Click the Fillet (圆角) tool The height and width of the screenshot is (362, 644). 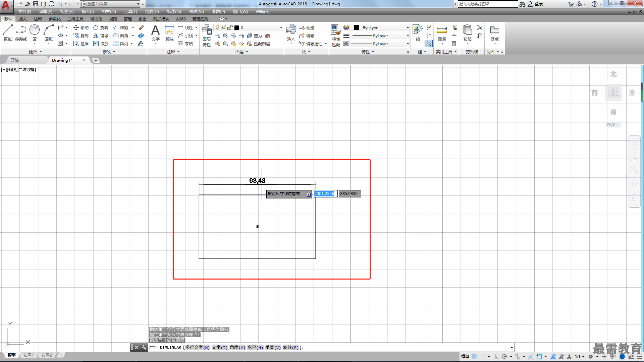[x=121, y=36]
